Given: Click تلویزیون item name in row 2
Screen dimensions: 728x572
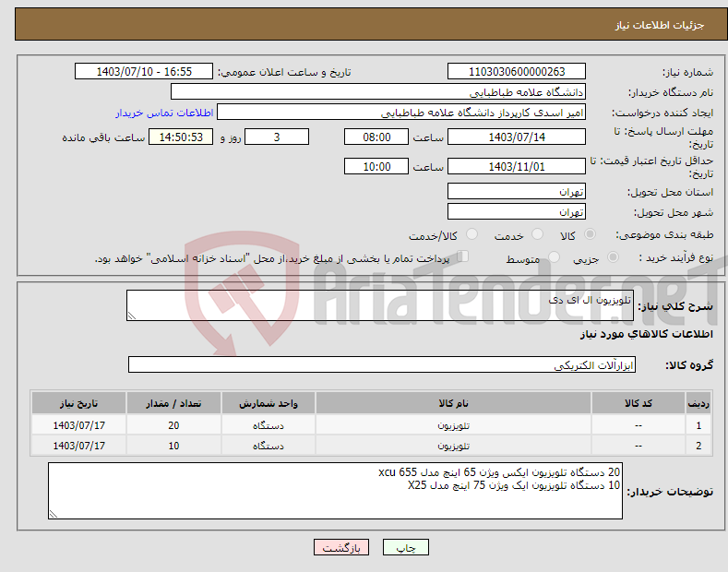Looking at the screenshot, I should (x=453, y=446).
